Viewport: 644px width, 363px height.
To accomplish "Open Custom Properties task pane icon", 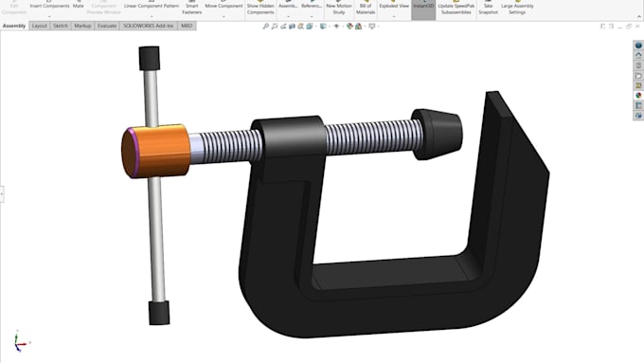I will point(638,105).
